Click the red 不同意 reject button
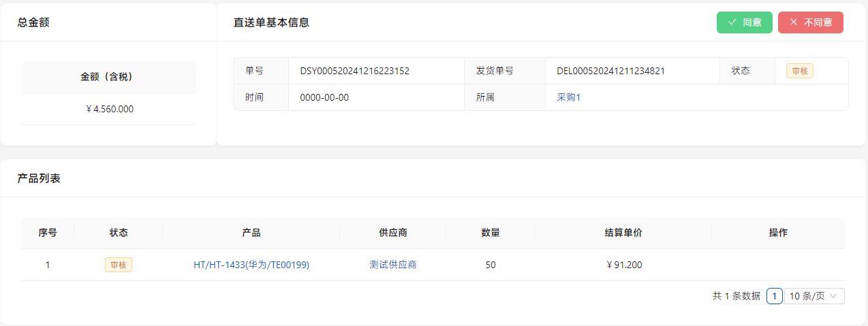868x326 pixels. (810, 22)
